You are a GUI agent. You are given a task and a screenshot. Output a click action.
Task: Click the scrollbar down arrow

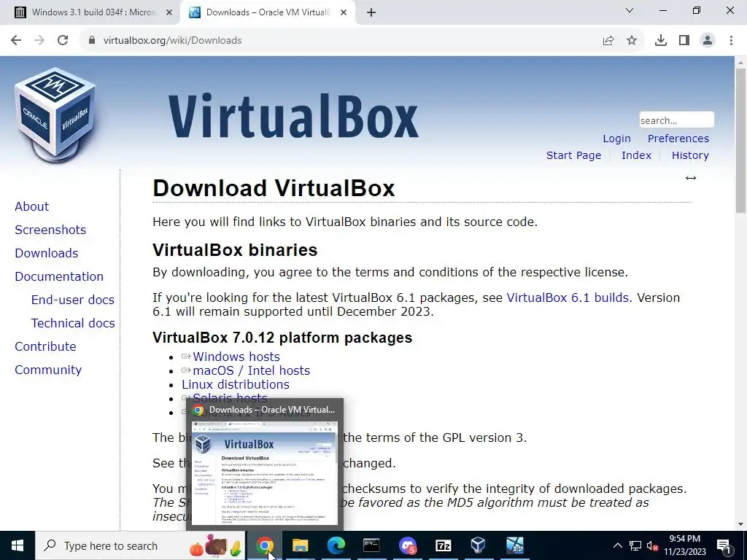coord(741,524)
